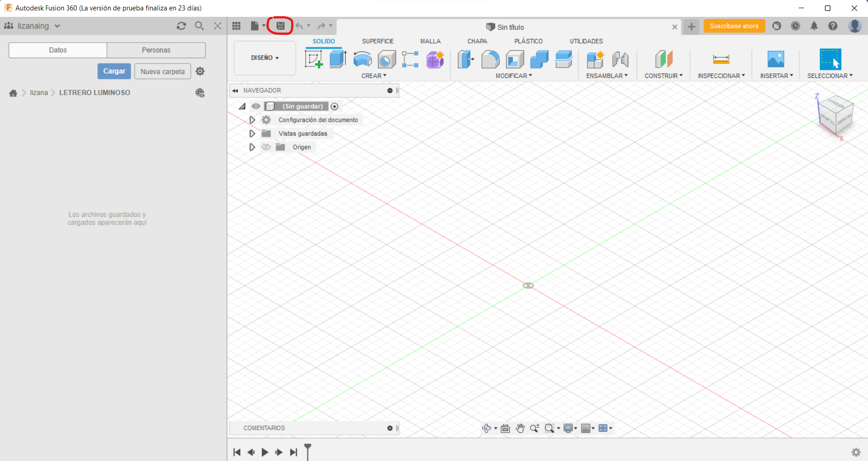
Task: Refresh the data panel
Action: coord(181,26)
